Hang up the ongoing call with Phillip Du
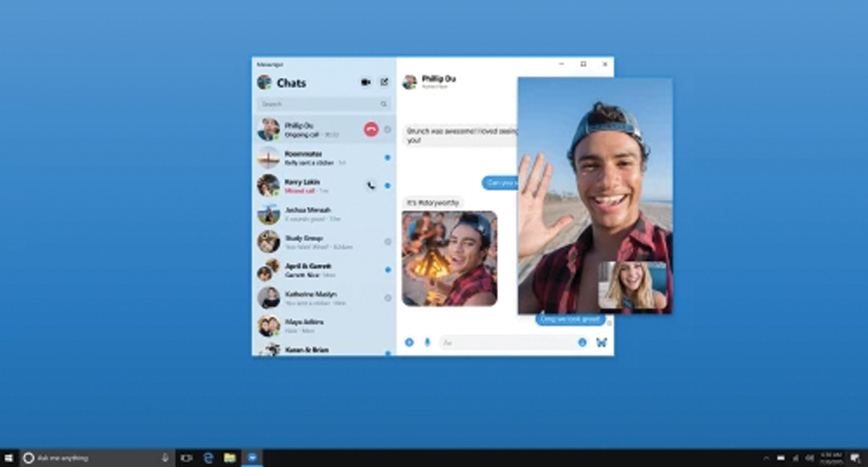 [x=370, y=129]
